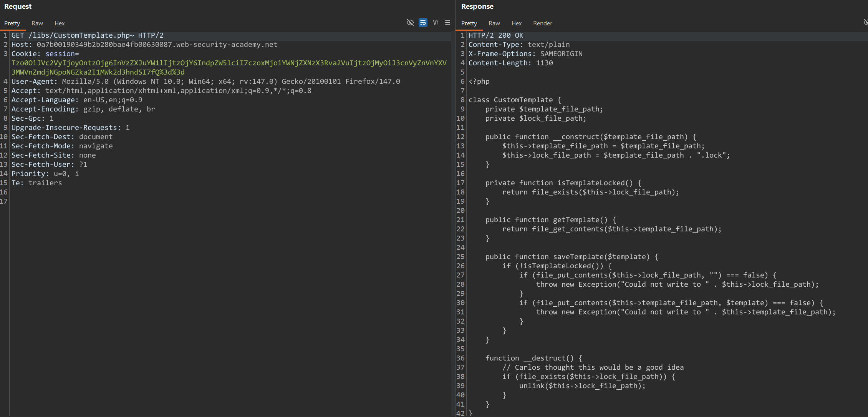Image resolution: width=868 pixels, height=417 pixels.
Task: Switch Response view to Hex tab
Action: pyautogui.click(x=516, y=23)
